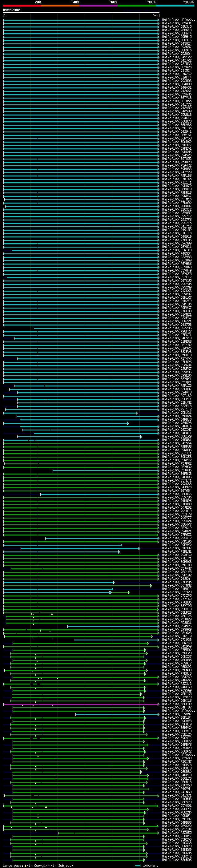This screenshot has height=868, width=197.
Task: Select hit label UniRef100_C5J0H6
Action: tap(177, 470)
